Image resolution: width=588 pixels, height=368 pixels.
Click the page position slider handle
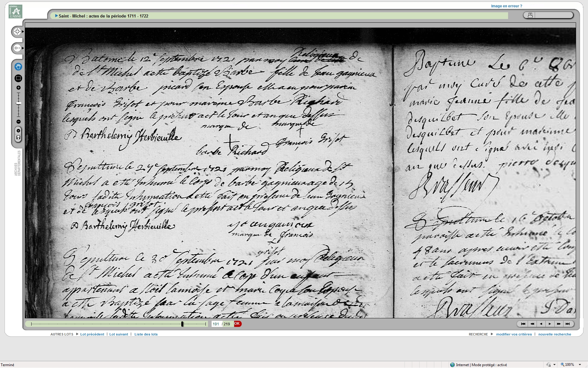(182, 324)
